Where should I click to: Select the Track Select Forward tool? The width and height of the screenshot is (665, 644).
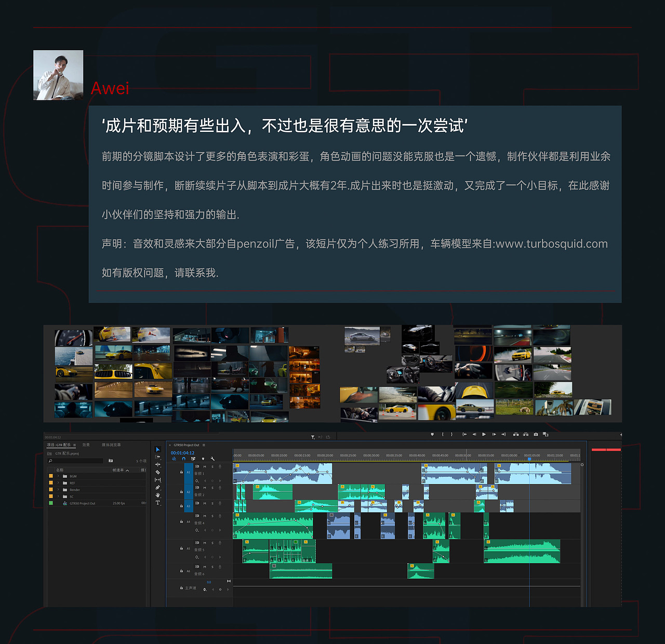click(157, 457)
